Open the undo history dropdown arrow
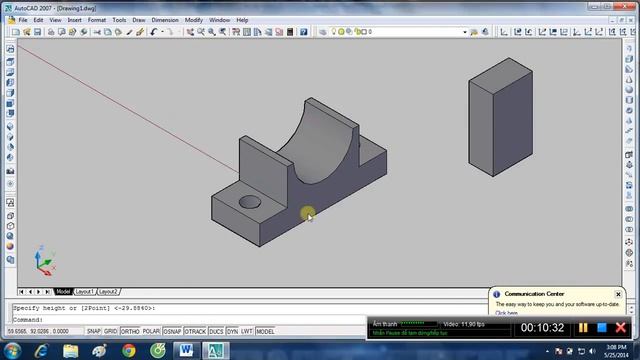The width and height of the screenshot is (640, 360). [162, 32]
